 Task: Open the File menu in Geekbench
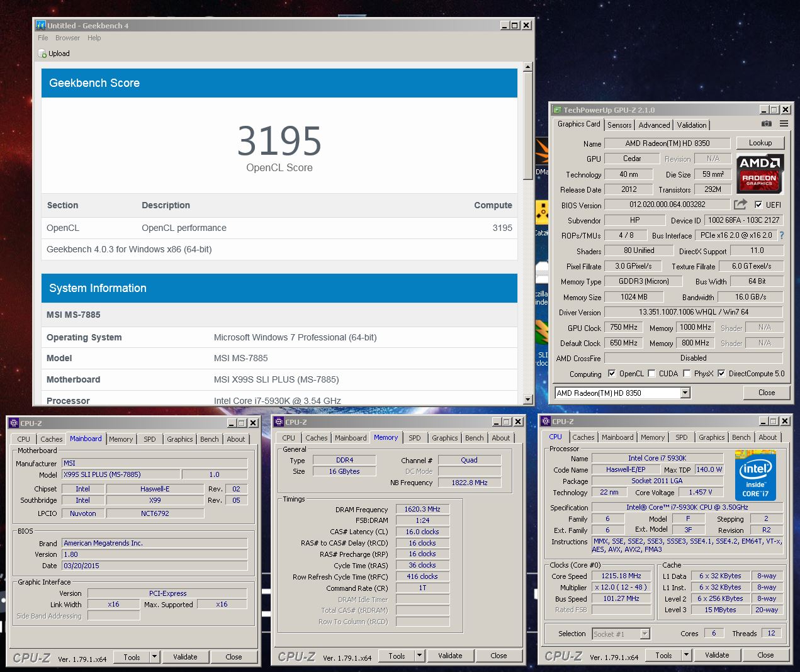coord(43,38)
